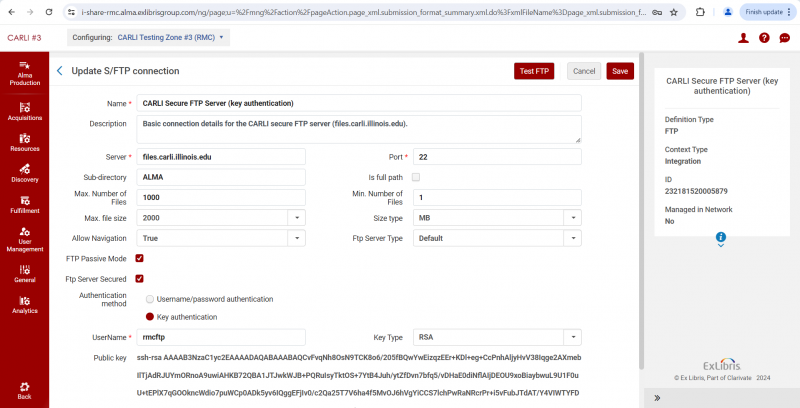Select Key authentication radio
Viewport: 800px width, 408px height.
150,317
